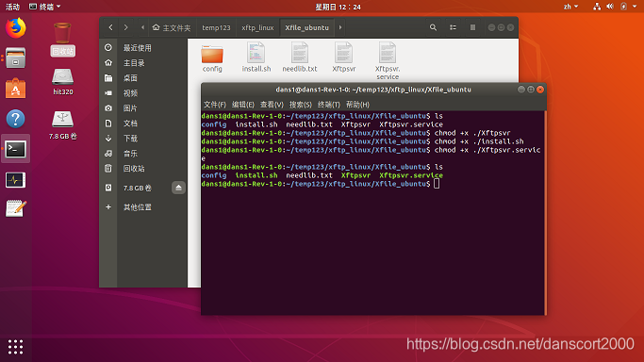Select the config folder icon

click(x=212, y=58)
